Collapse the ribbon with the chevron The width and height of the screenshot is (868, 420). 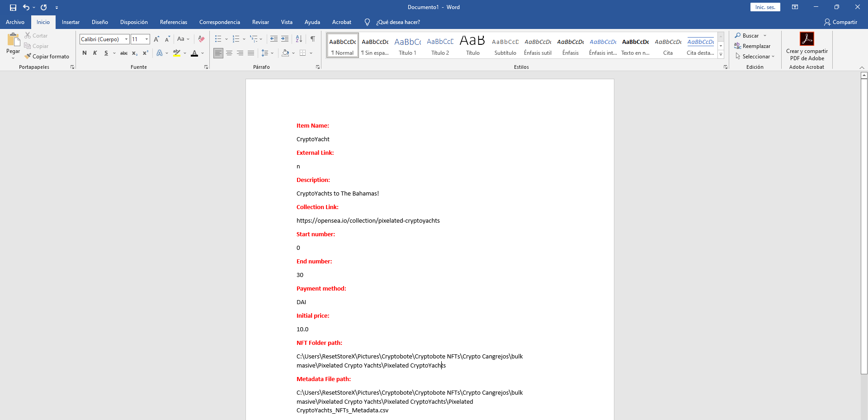(x=862, y=67)
